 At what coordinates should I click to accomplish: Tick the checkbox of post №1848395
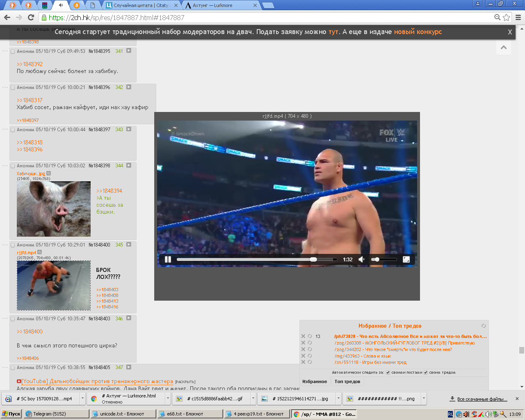[13, 52]
